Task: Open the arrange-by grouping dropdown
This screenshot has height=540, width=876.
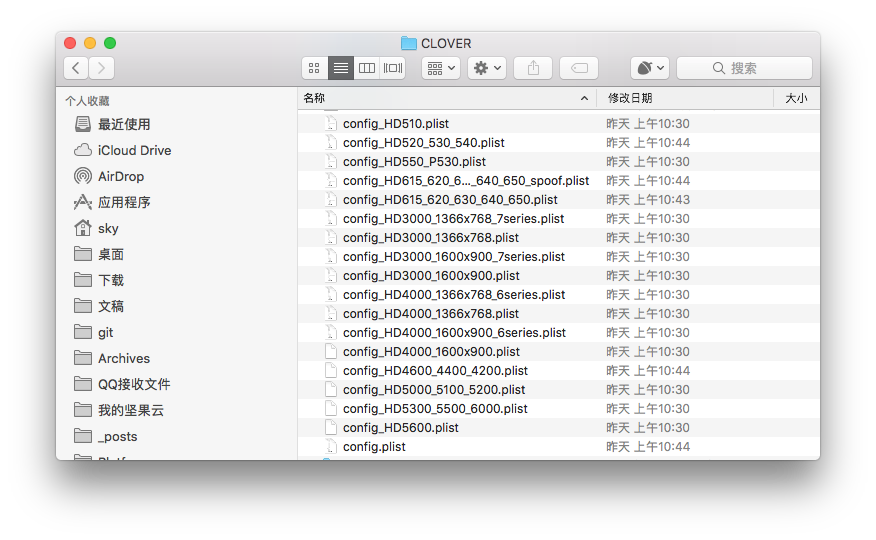Action: 441,68
